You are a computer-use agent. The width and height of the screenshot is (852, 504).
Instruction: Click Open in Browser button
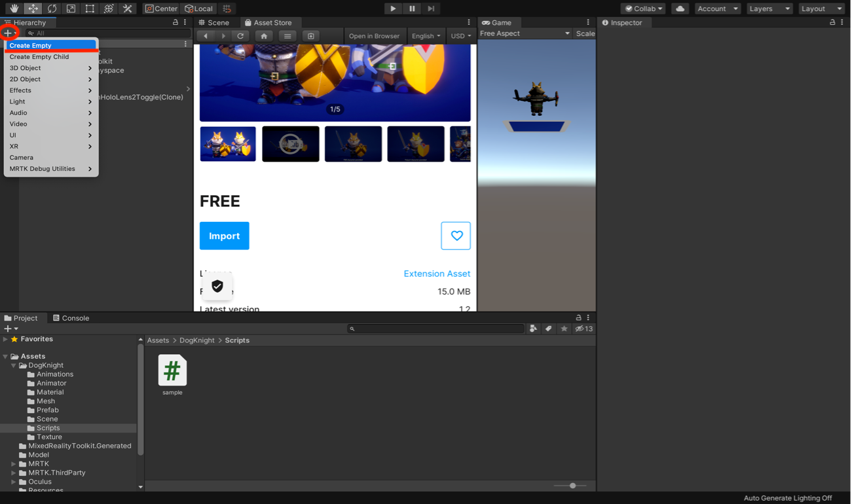374,36
